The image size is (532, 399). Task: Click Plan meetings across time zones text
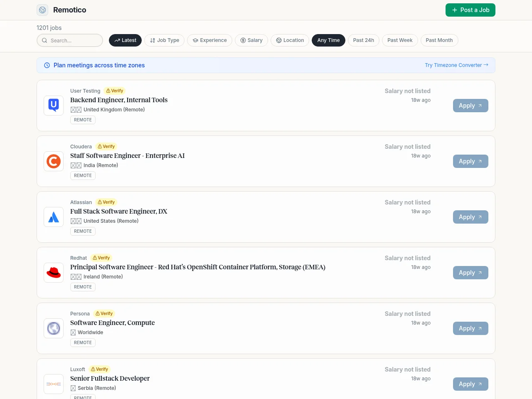click(x=99, y=65)
